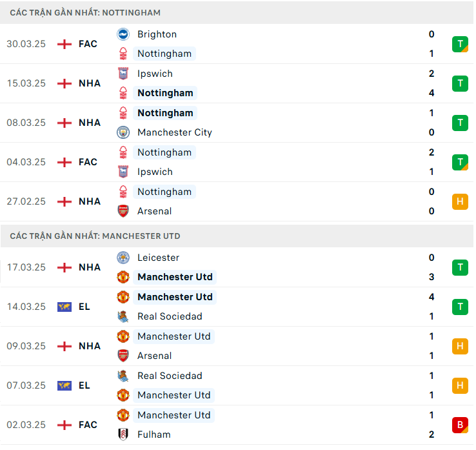Select the 08.03.25 match date
Viewport: 476px width, 450px height.
[26, 123]
